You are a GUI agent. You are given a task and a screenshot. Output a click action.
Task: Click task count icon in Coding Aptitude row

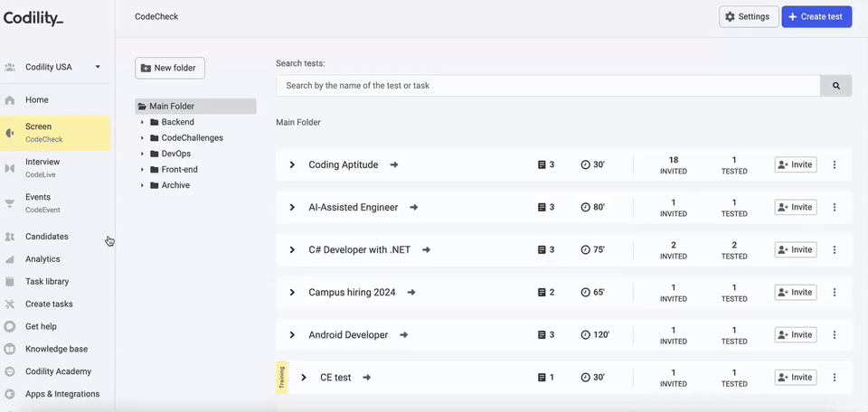[542, 164]
